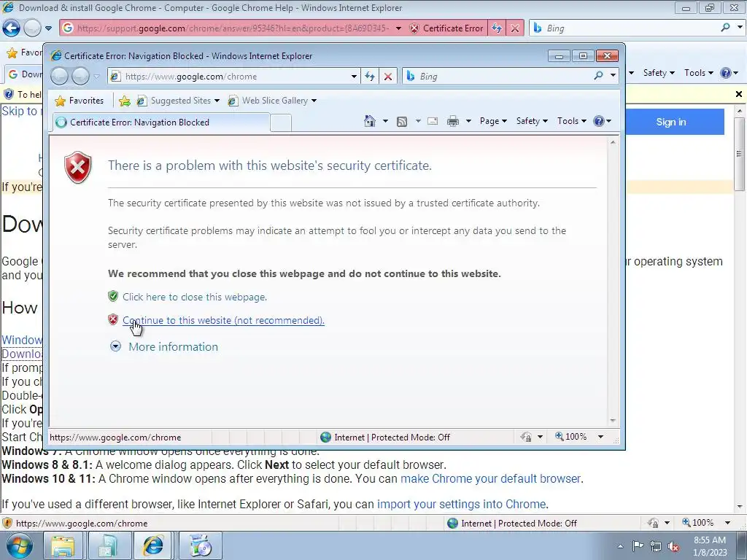Click the volume icon in system tray

(673, 546)
